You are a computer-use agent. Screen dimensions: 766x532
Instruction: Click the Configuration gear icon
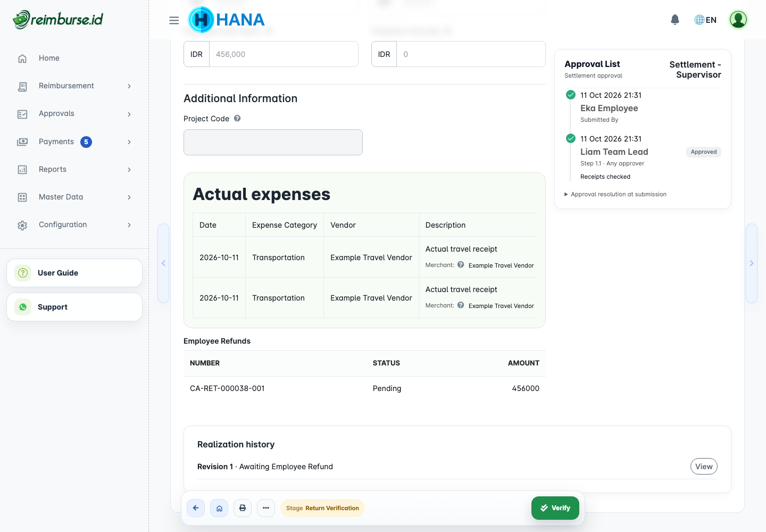(x=22, y=225)
